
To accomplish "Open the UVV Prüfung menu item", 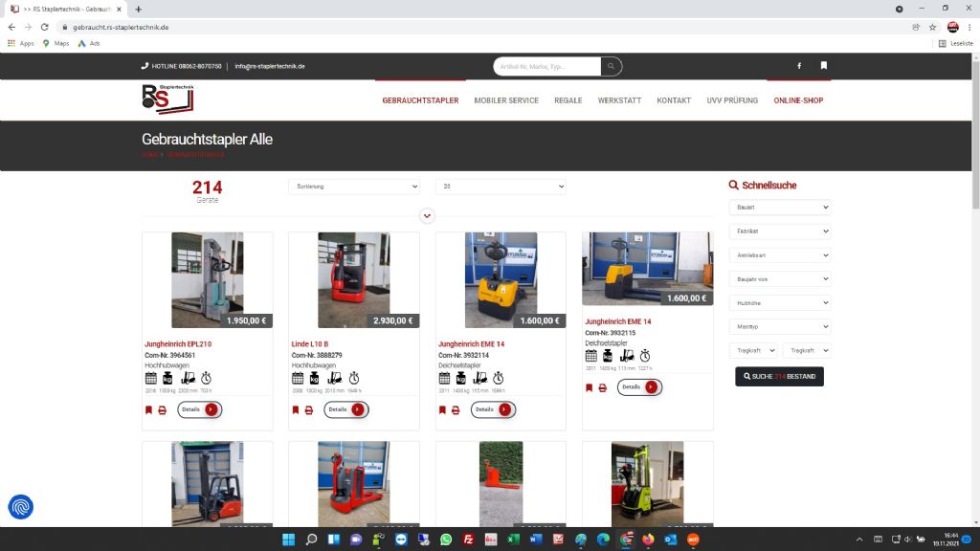I will tap(732, 100).
